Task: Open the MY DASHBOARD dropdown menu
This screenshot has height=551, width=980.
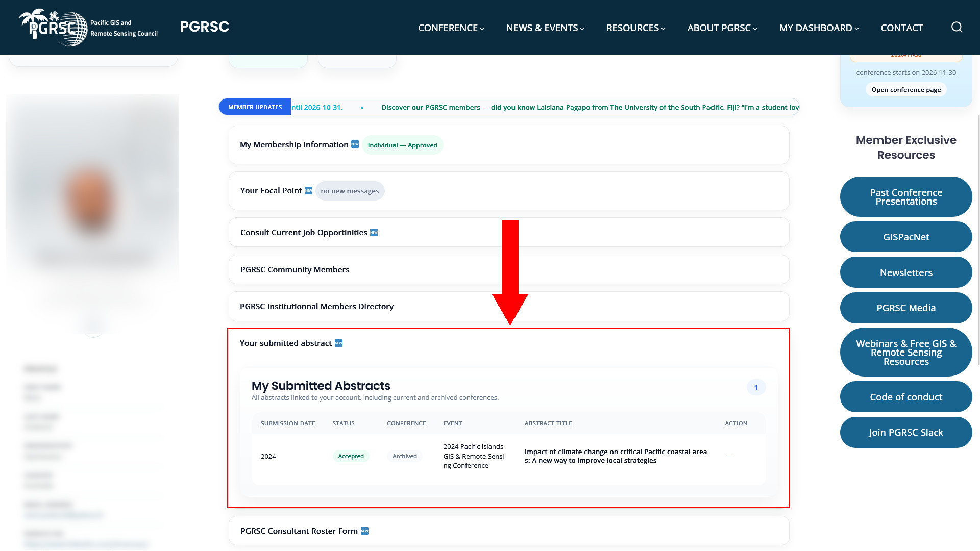Action: [819, 28]
